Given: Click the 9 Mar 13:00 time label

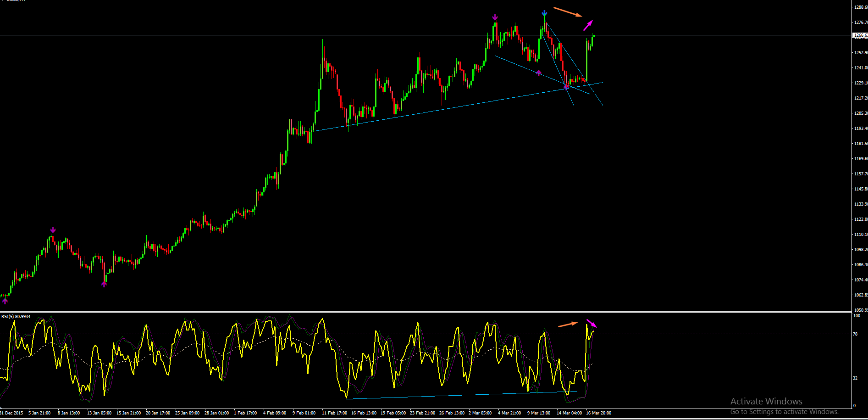Looking at the screenshot, I should pos(539,413).
